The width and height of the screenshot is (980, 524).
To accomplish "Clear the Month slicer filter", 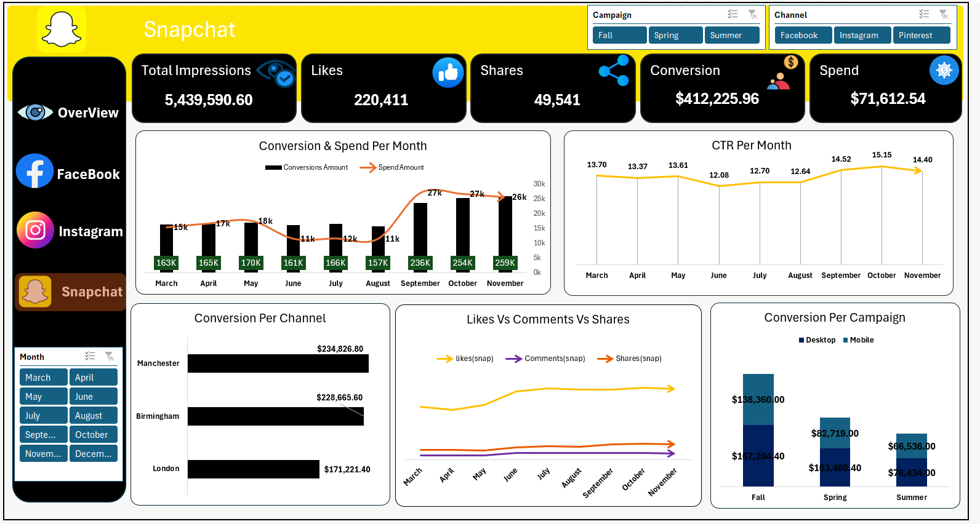I will click(x=110, y=357).
